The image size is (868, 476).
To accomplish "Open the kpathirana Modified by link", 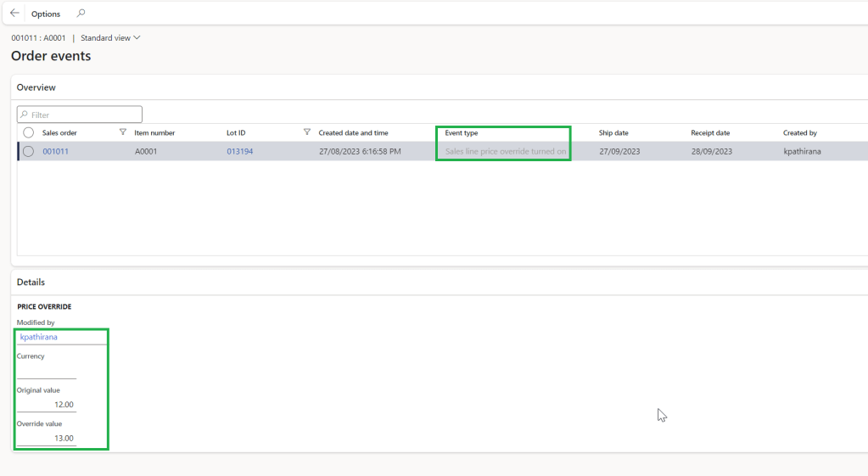I will point(39,337).
